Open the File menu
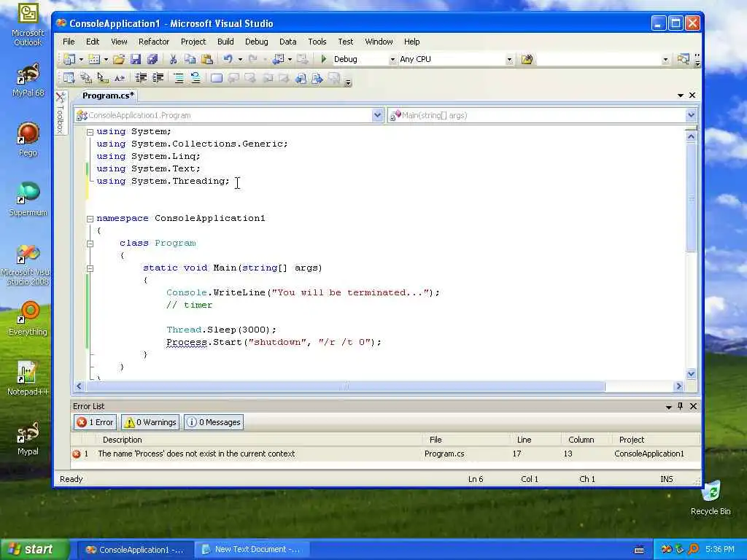This screenshot has height=560, width=747. point(69,42)
